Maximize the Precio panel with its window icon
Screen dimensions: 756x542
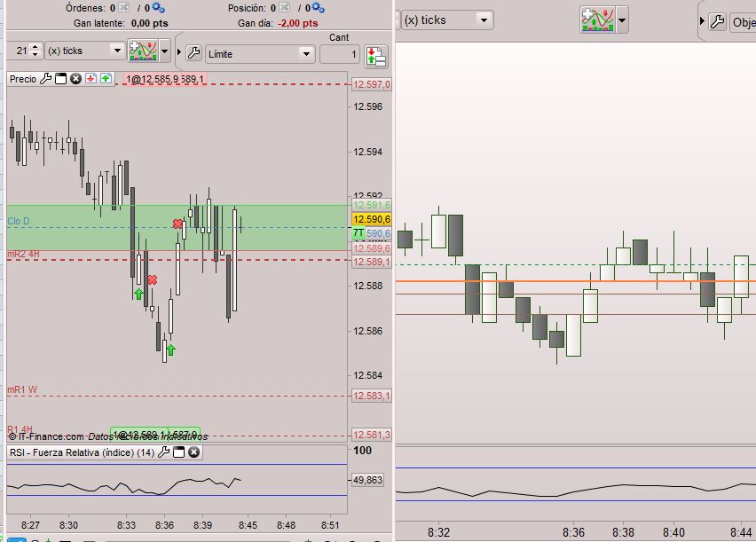60,79
